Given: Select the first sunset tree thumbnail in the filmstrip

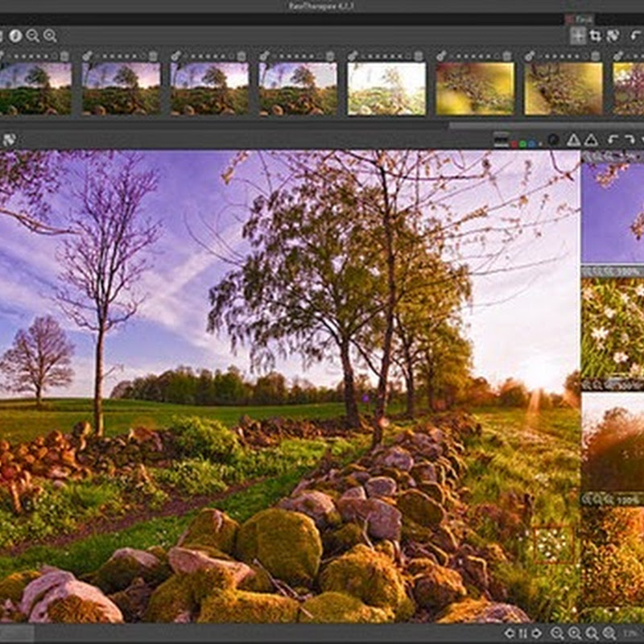Looking at the screenshot, I should coord(35,89).
